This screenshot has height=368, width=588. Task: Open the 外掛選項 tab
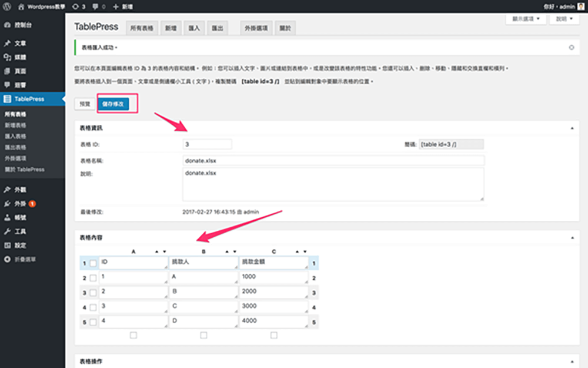tap(256, 28)
